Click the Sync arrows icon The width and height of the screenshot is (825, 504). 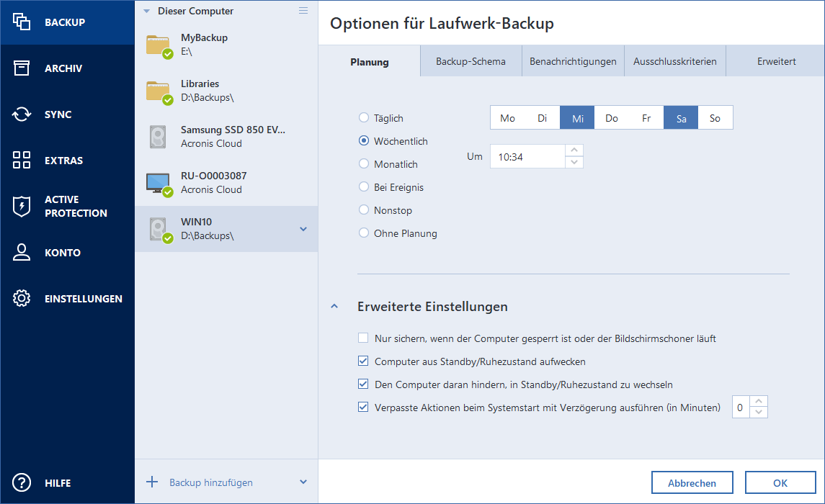22,114
